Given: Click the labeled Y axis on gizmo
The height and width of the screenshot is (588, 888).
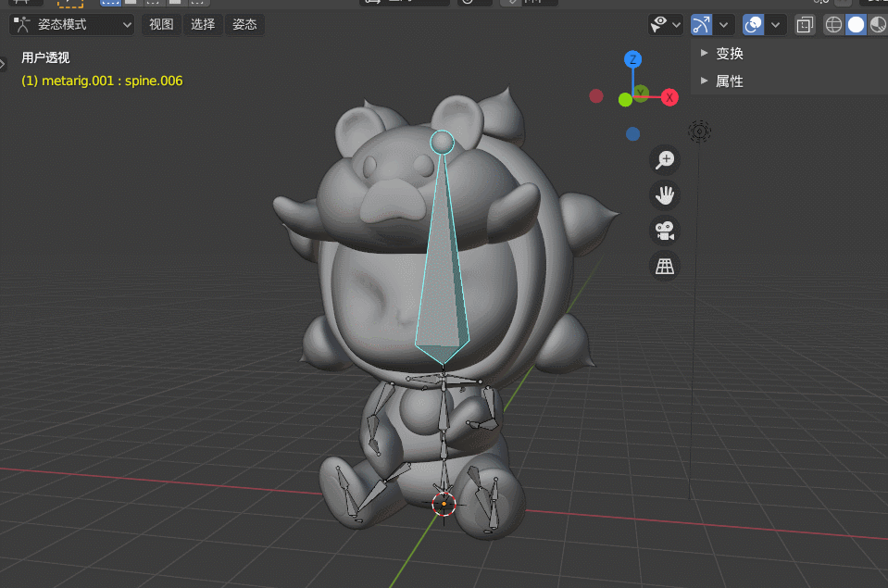Looking at the screenshot, I should [x=642, y=93].
